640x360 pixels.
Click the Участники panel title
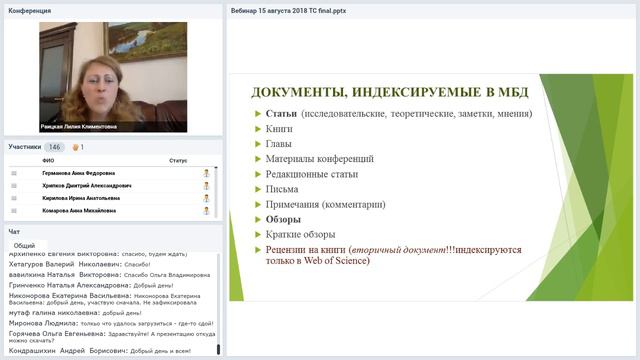[x=24, y=147]
